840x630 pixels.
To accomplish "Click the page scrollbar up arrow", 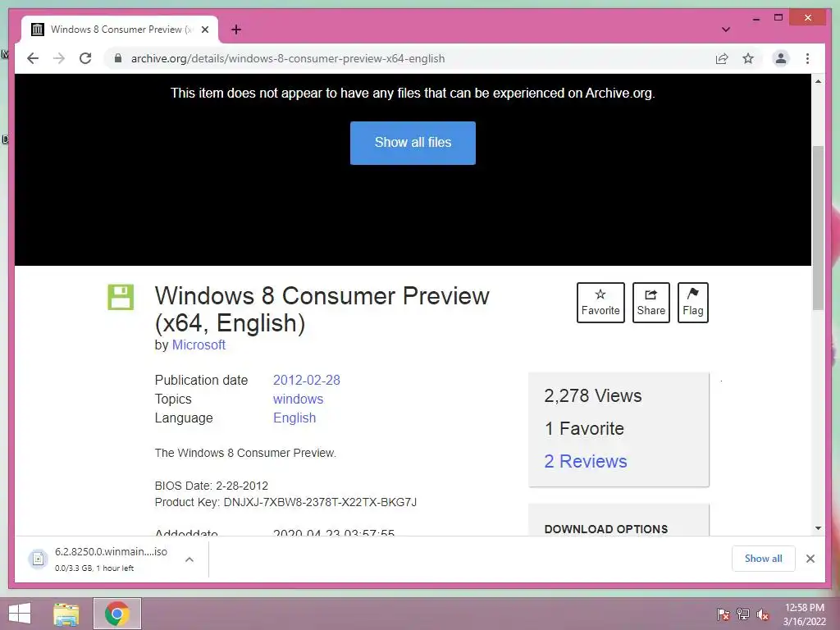I will coord(818,81).
